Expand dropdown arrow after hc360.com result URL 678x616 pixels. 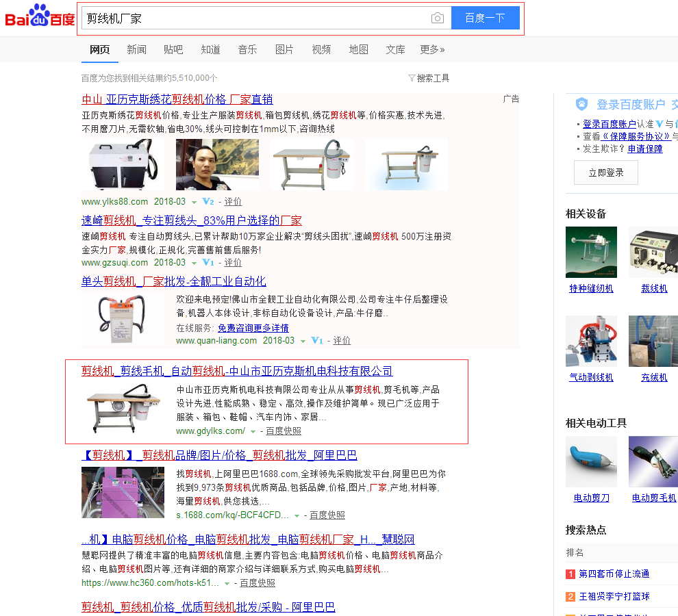coord(227,584)
